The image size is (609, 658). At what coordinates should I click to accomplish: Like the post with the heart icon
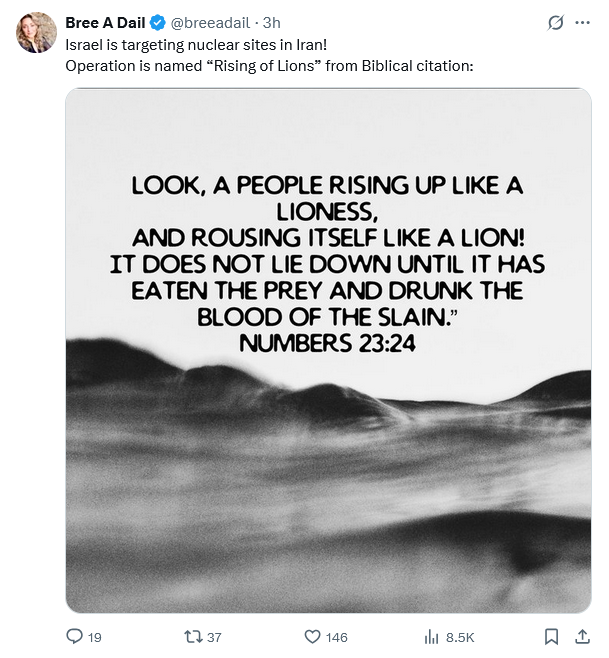click(311, 636)
